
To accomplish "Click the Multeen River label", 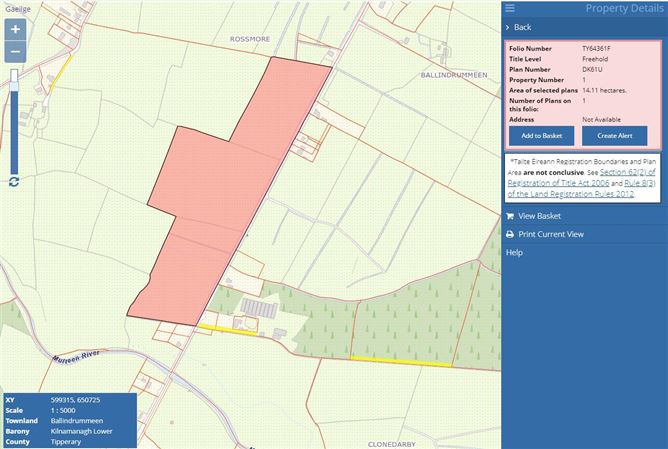I will [x=76, y=356].
